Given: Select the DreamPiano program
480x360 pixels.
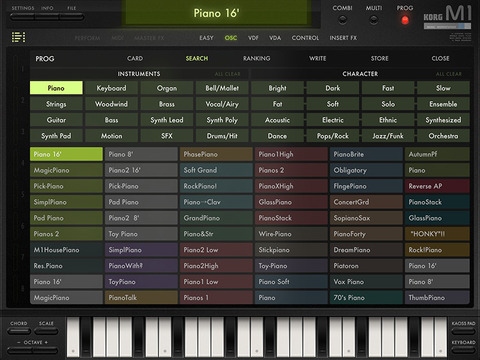Looking at the screenshot, I should tap(366, 250).
